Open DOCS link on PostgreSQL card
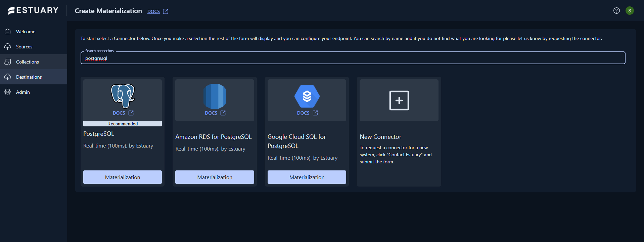Screen dimensions: 644x242 tap(119, 113)
